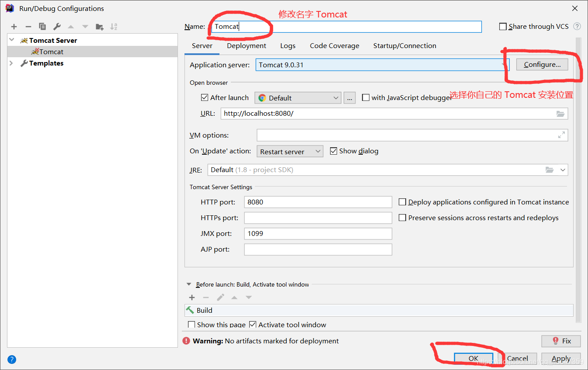Screen dimensions: 588x370
Task: Click the Fix button
Action: tap(561, 341)
